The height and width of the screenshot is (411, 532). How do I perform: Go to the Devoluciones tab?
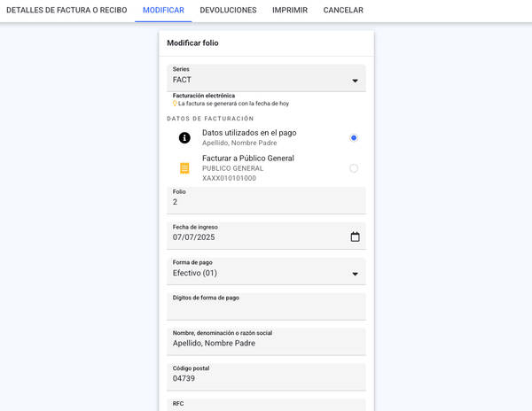click(x=228, y=10)
